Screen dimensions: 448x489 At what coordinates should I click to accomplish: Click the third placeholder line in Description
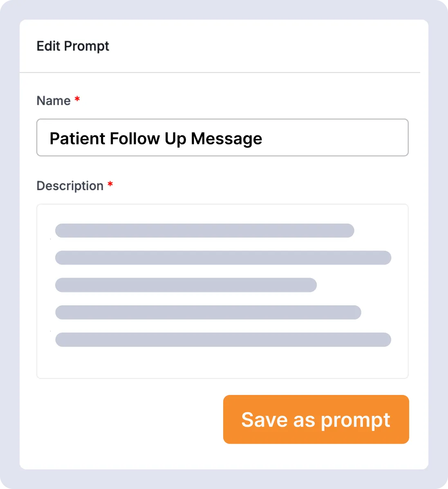186,285
